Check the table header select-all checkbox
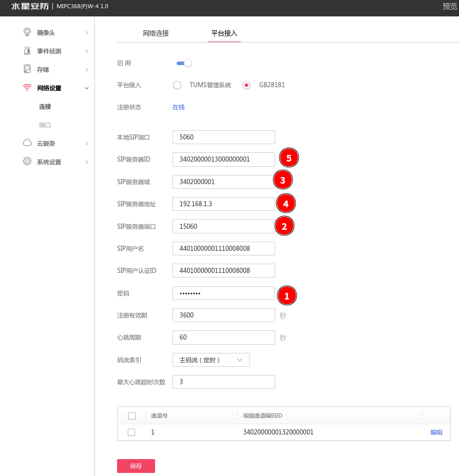 (131, 415)
